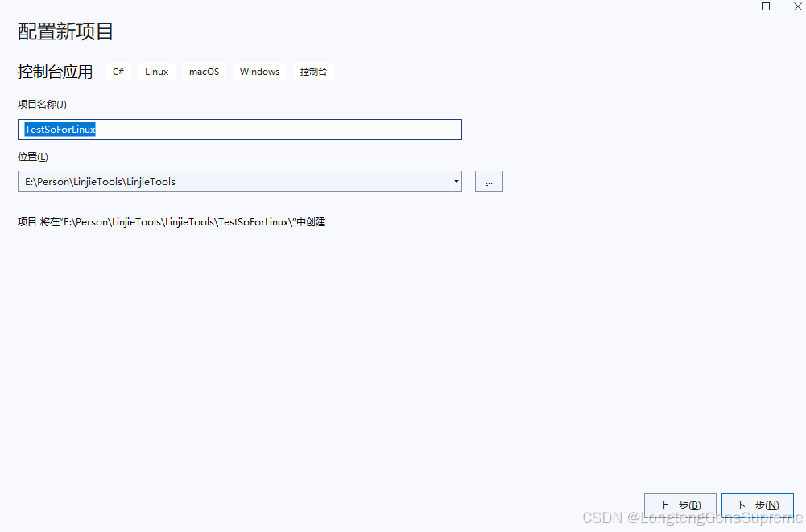Click the 项目名称(J) label

point(42,105)
